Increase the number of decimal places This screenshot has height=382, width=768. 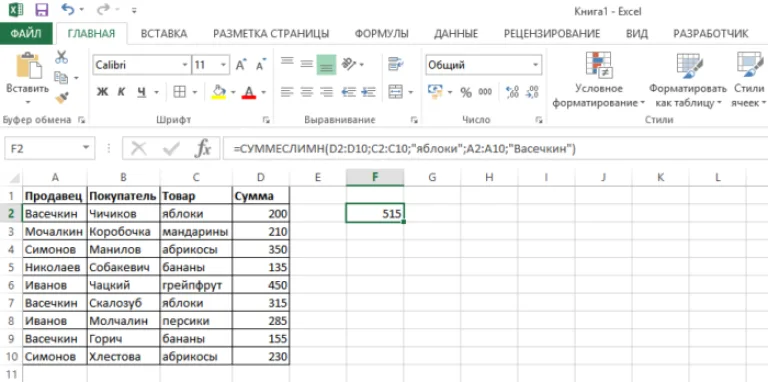pos(512,92)
